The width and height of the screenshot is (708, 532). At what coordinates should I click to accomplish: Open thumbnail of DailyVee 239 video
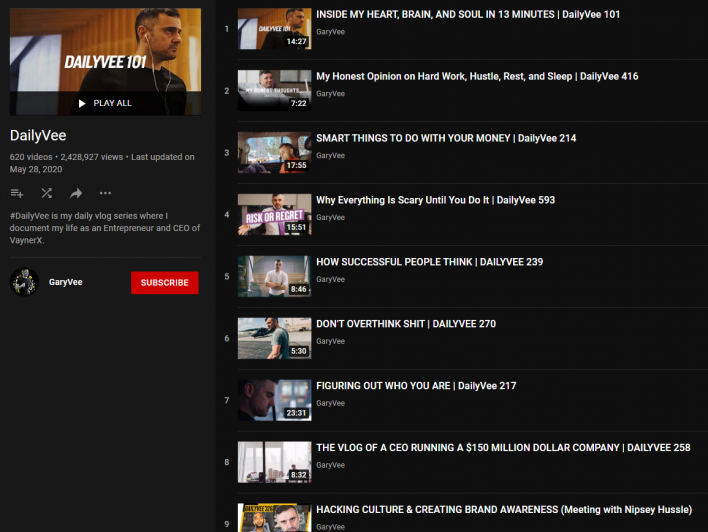pos(275,276)
